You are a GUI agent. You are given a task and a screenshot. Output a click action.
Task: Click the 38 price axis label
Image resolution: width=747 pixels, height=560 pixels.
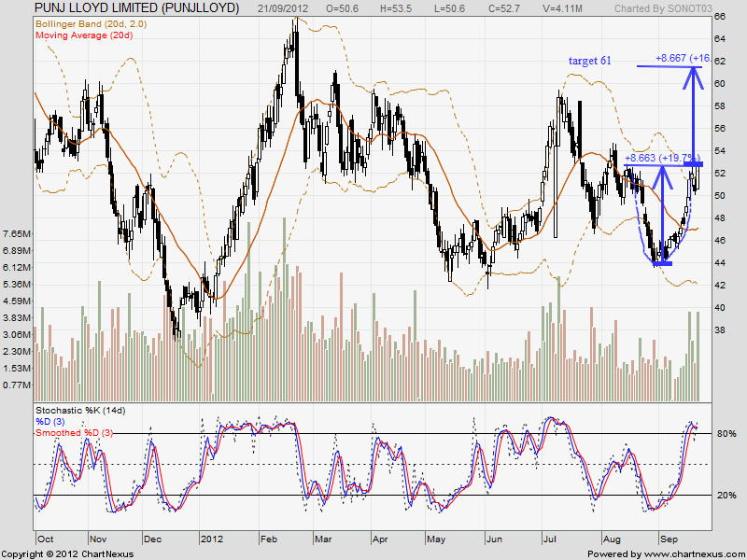(x=720, y=330)
